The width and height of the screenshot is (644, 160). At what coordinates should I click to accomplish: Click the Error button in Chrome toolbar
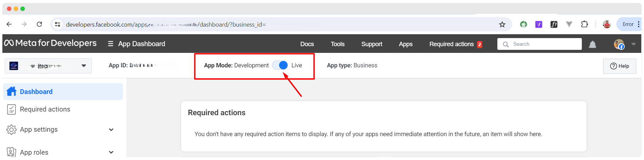(628, 24)
